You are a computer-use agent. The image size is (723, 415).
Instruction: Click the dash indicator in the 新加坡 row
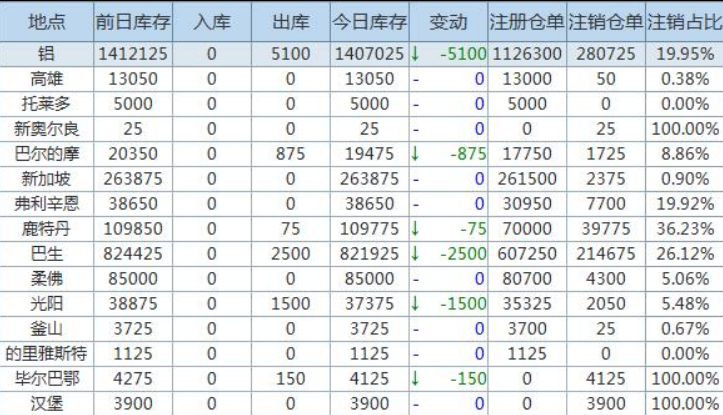[x=416, y=178]
